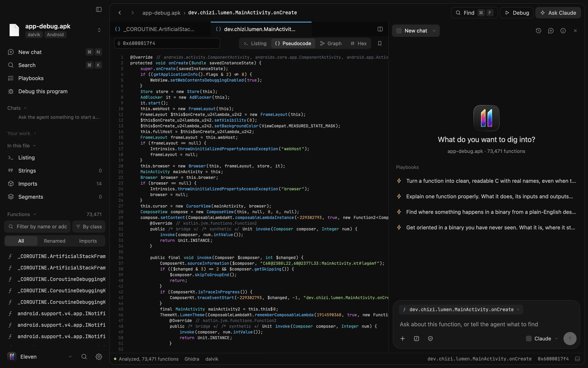Viewport: 588px width, 368px height.
Task: Click the split editor view icon
Action: coord(380,29)
